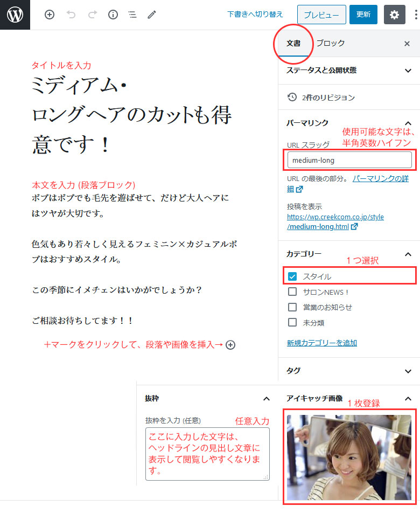Click paragraph ご相談お待ちしてます！！

click(x=82, y=321)
